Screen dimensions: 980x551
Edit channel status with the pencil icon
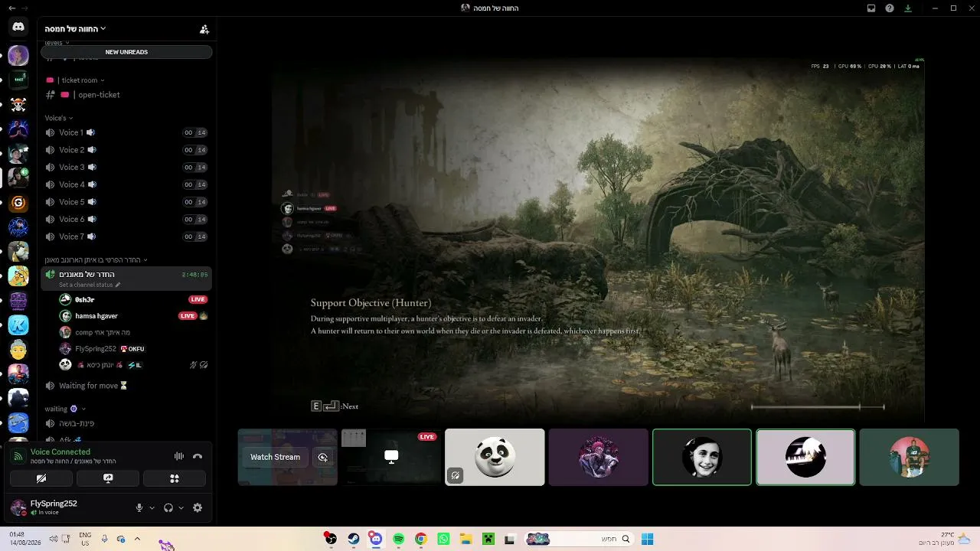click(x=118, y=285)
